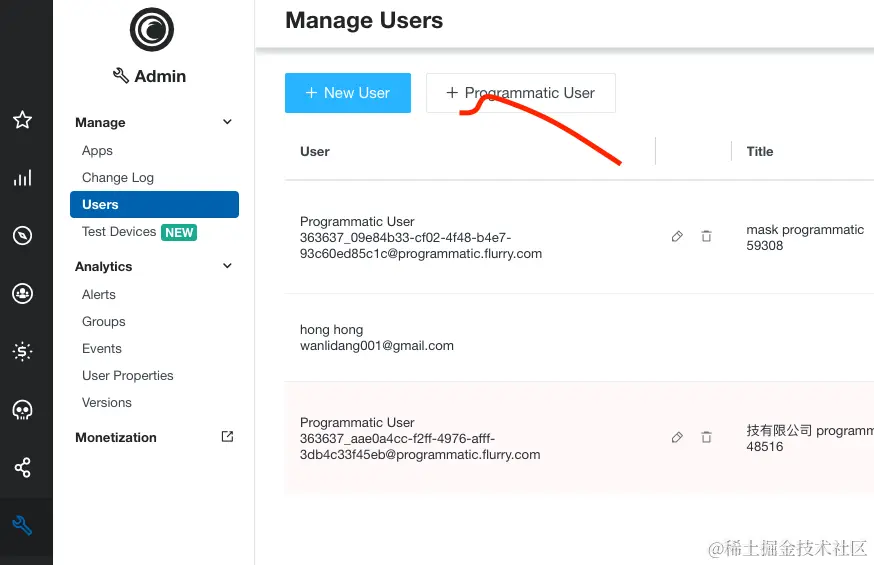Click the title ending in 48516
This screenshot has width=874, height=565.
(810, 439)
